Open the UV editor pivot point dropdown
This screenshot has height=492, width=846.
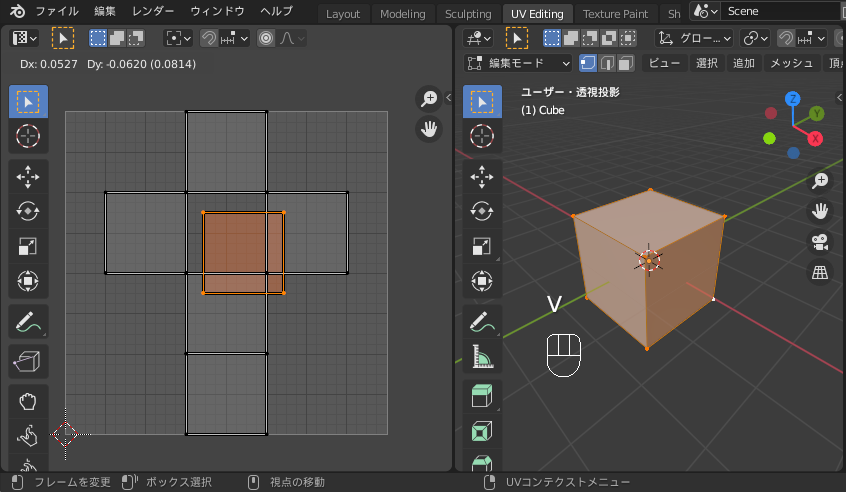pyautogui.click(x=178, y=38)
